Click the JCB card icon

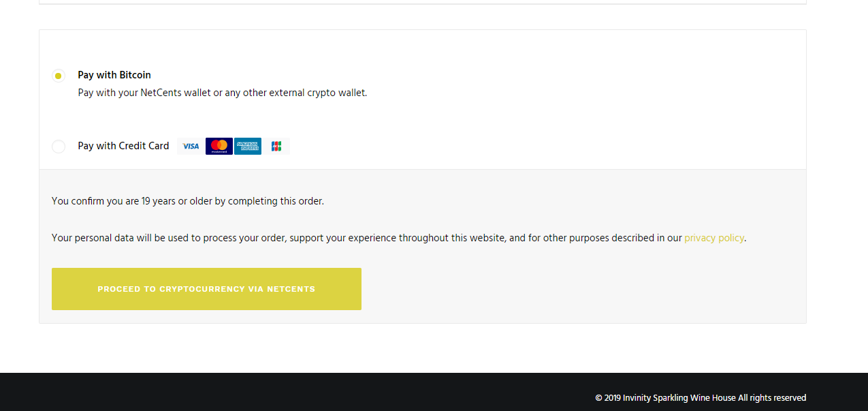(x=276, y=147)
